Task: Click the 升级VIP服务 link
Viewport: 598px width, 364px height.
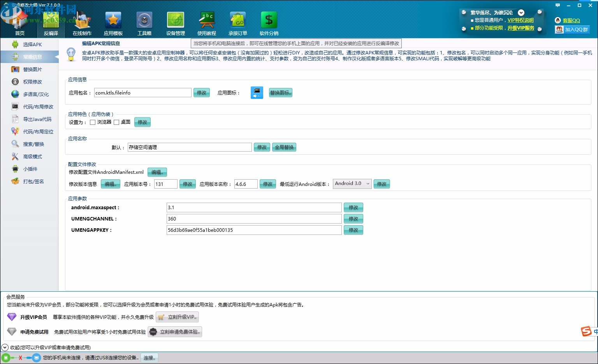Action: point(521,28)
